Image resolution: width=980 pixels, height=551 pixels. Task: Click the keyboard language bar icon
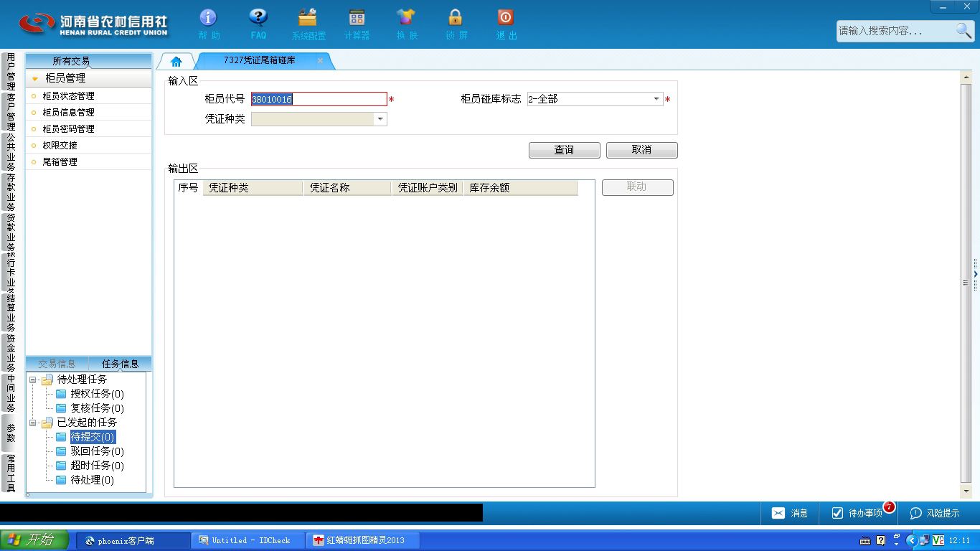pyautogui.click(x=865, y=540)
